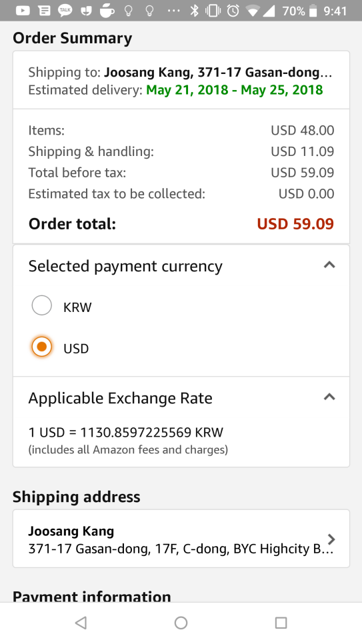
Task: Tap the recent apps square button
Action: [x=281, y=623]
